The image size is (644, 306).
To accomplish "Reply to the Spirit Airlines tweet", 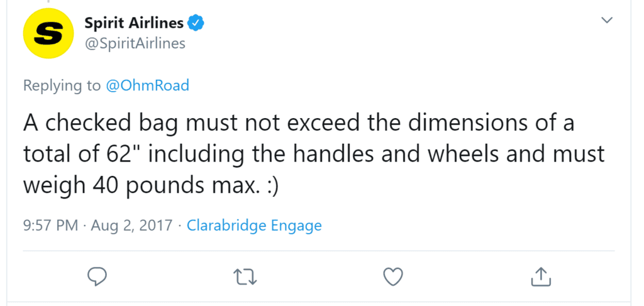I will point(97,277).
